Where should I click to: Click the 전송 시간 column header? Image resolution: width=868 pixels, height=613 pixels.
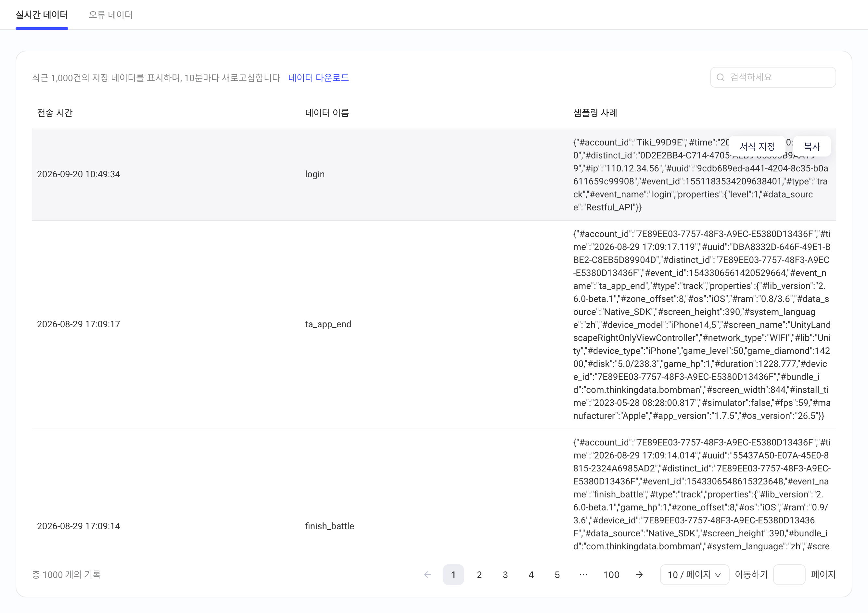click(x=55, y=113)
